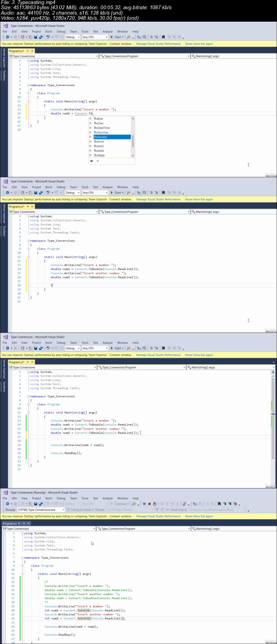
Task: Collapse the using directives in the second frame
Action: click(x=28, y=216)
